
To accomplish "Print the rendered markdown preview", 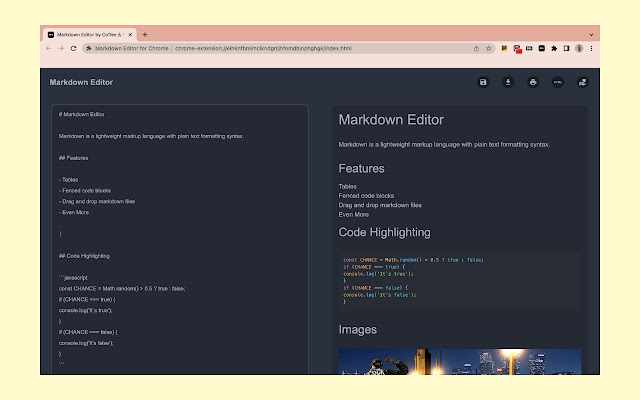I will 533,82.
